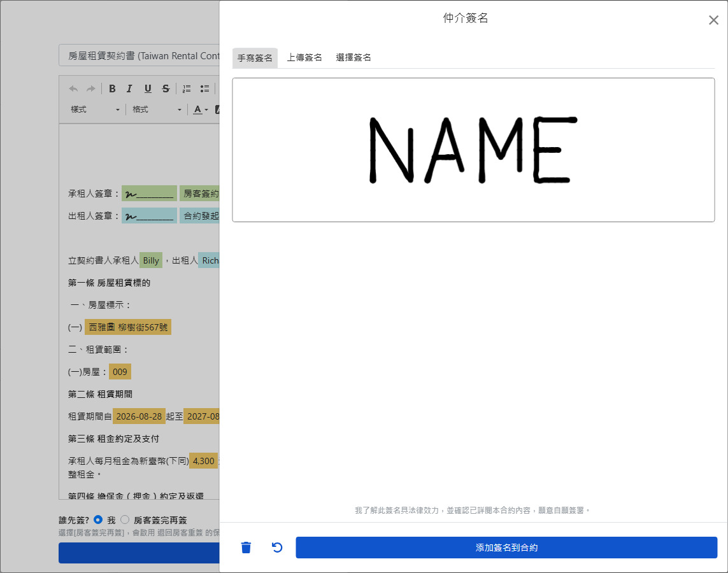
Task: Insert a bulleted list in the editor
Action: coord(204,88)
